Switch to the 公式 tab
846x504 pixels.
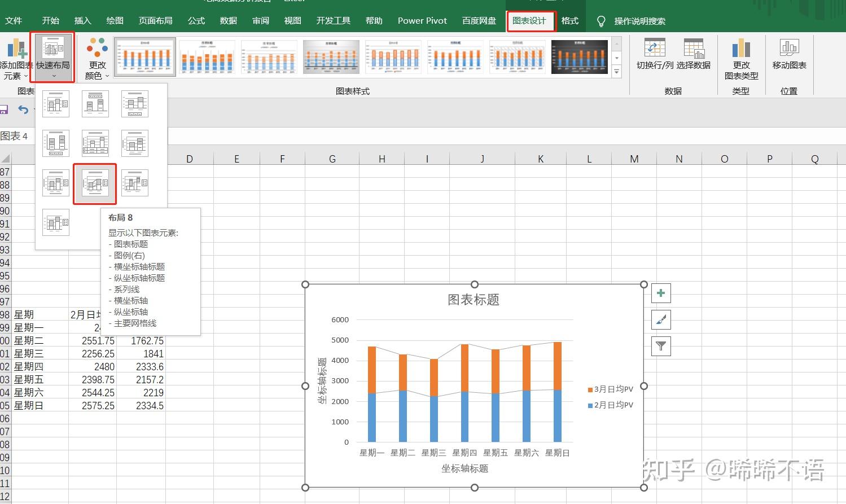coord(196,21)
